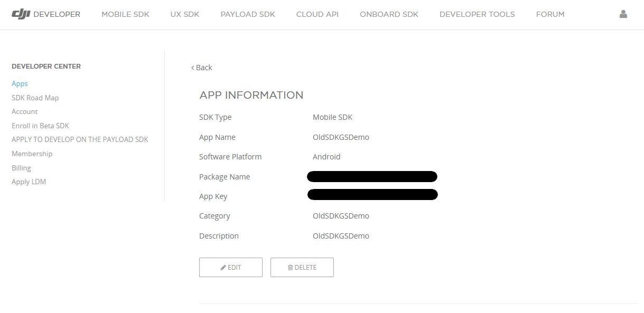644x313 pixels.
Task: Navigate to PAYLOAD SDK section
Action: click(248, 14)
